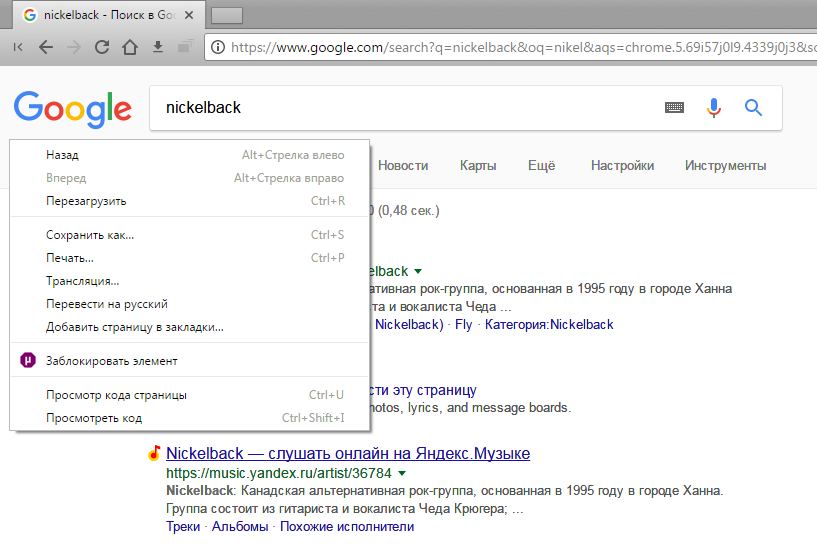This screenshot has height=550, width=817.
Task: Click the blue magnifier search button
Action: pos(754,108)
